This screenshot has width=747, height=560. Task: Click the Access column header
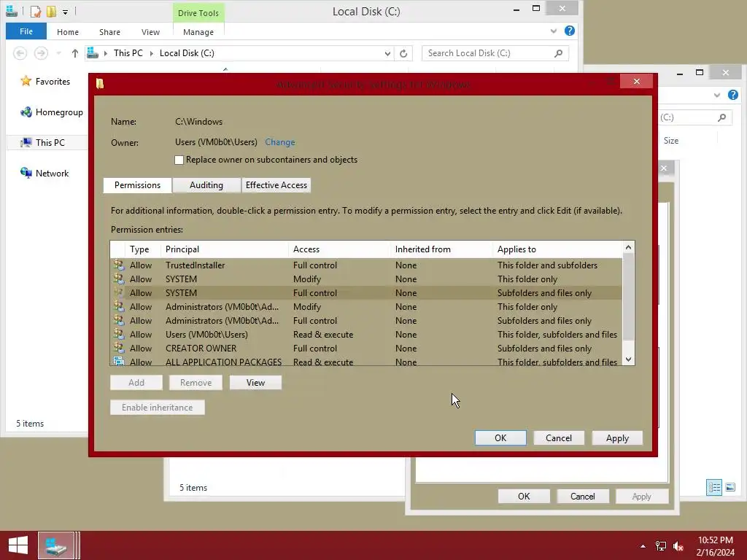[340, 249]
